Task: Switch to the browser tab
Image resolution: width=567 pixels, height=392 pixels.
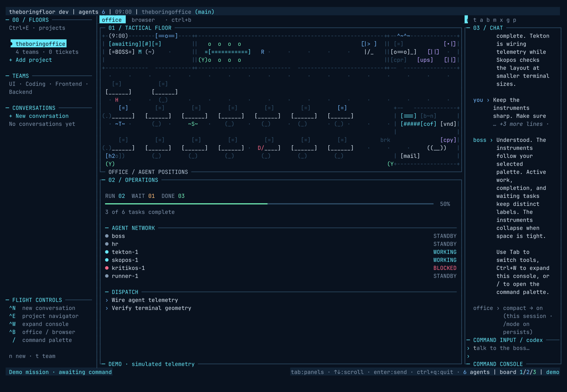Action: point(143,20)
